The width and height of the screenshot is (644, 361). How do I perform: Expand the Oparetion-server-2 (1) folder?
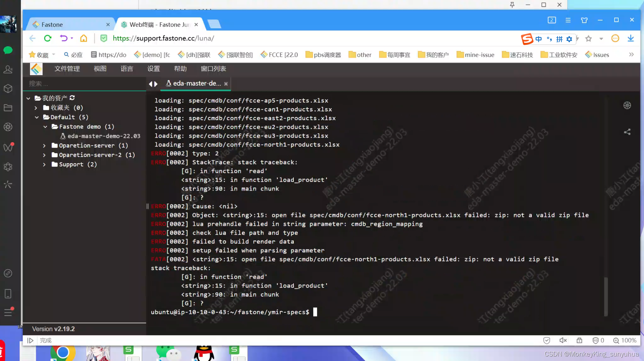click(44, 155)
